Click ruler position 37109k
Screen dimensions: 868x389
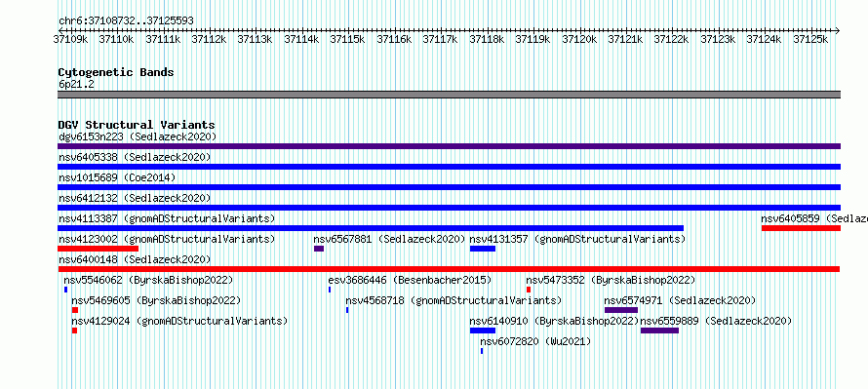coord(70,39)
